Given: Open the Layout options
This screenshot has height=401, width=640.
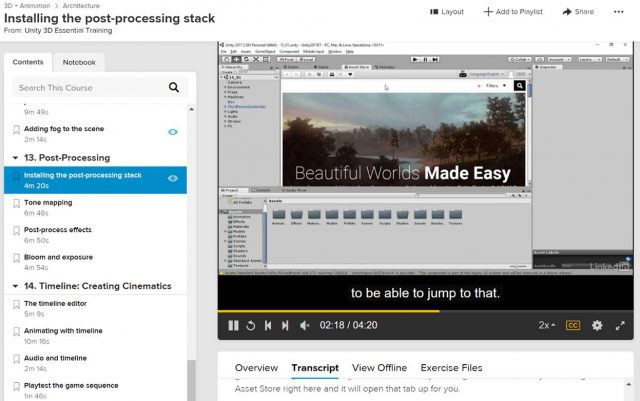Looking at the screenshot, I should 447,12.
